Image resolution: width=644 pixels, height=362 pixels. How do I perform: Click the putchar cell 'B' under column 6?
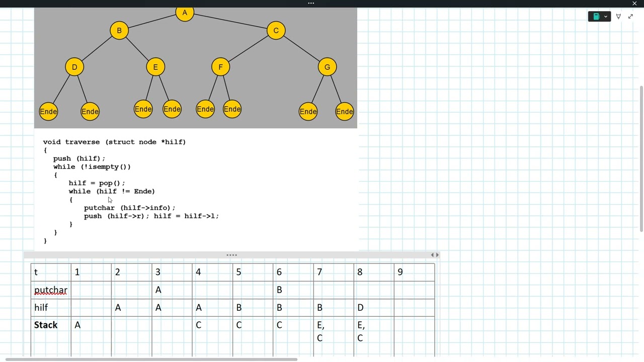pyautogui.click(x=293, y=290)
